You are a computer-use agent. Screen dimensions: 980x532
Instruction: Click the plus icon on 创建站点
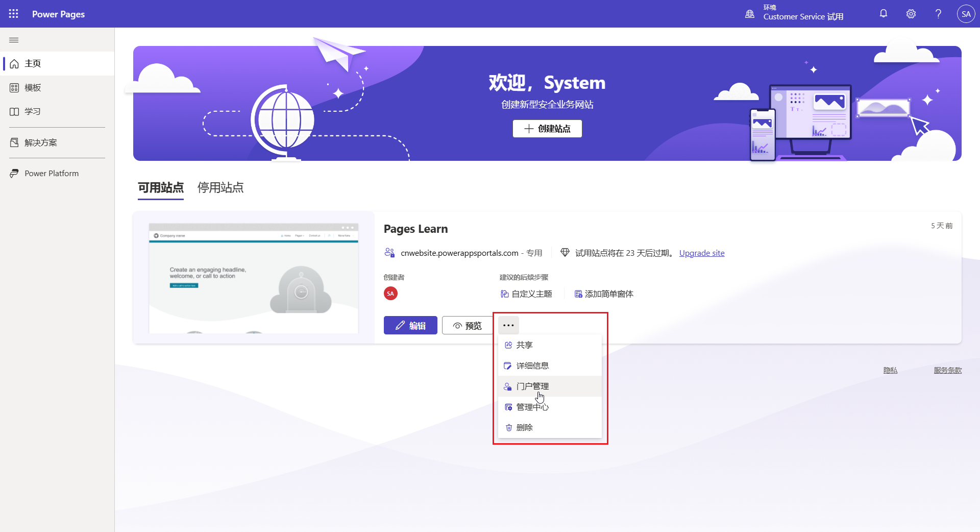[529, 129]
